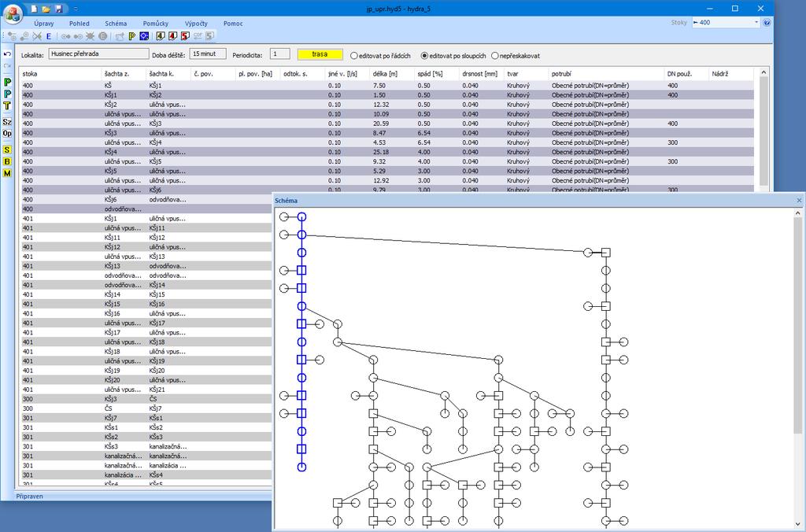Viewport: 806px width, 532px height.
Task: Open the Pomoc menu
Action: [233, 24]
